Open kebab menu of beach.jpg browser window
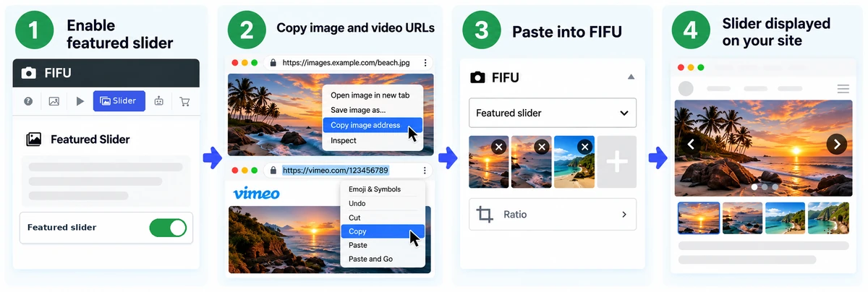 tap(425, 63)
